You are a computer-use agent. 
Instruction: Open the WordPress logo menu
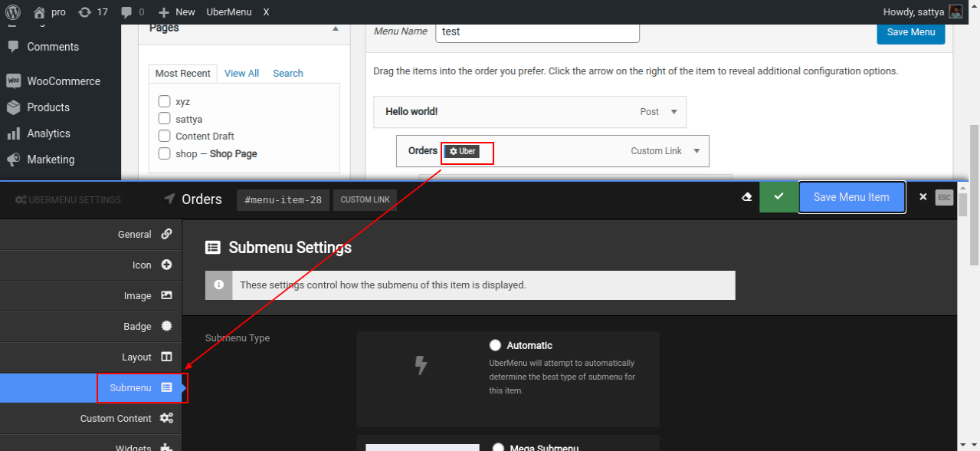pos(13,12)
